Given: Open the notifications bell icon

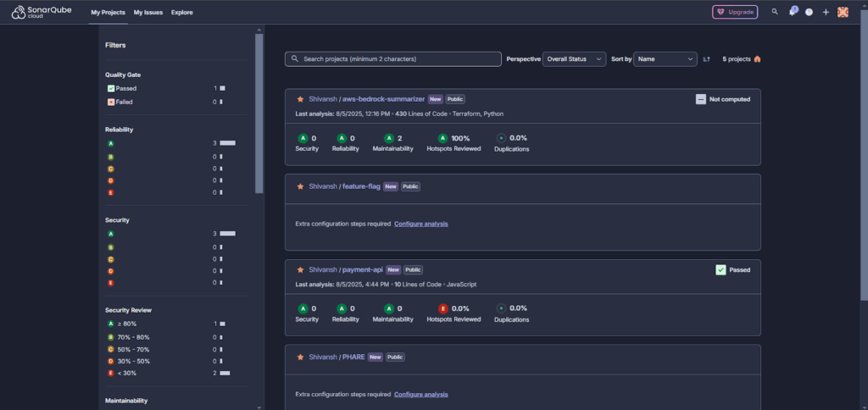Looking at the screenshot, I should tap(793, 12).
